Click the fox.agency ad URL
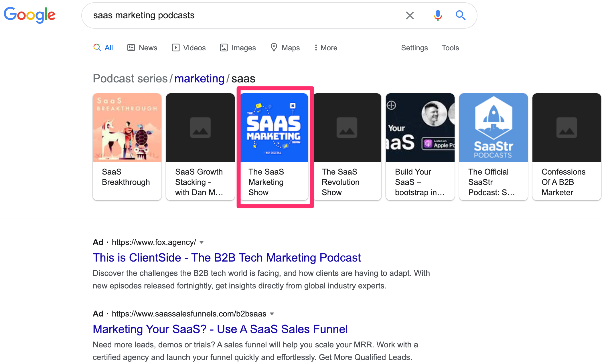Viewport: 604px width, 364px height. click(154, 242)
